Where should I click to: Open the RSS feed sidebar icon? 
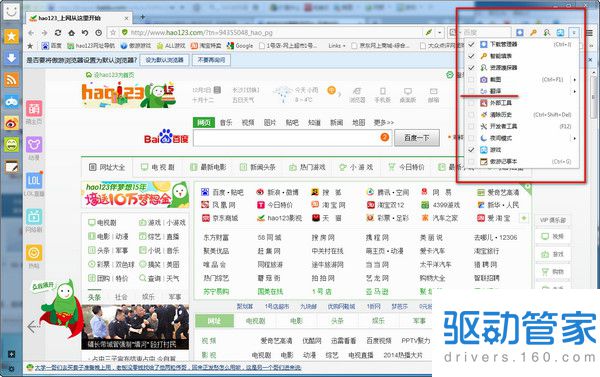11,80
